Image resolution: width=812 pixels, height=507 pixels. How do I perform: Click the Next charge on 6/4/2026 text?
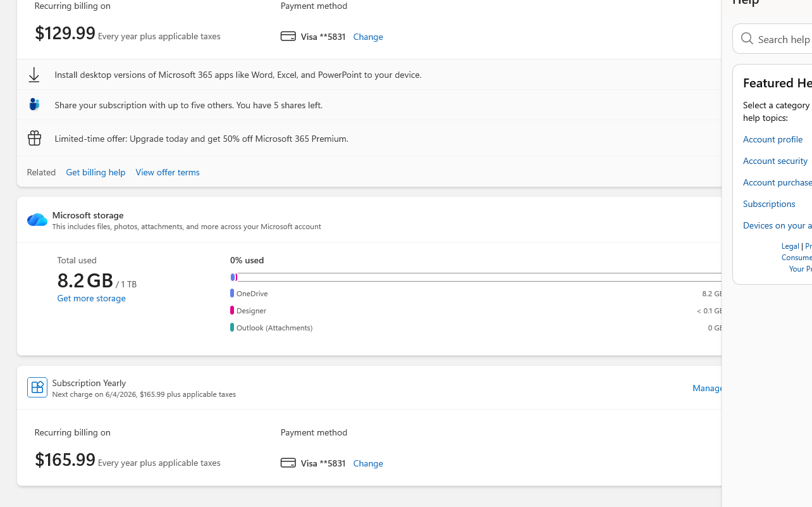pyautogui.click(x=144, y=394)
